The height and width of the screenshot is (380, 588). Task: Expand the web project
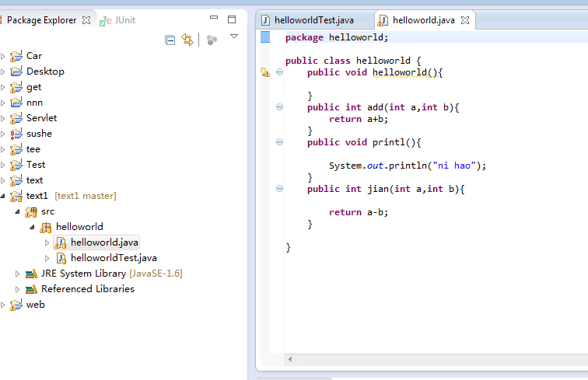[3, 305]
